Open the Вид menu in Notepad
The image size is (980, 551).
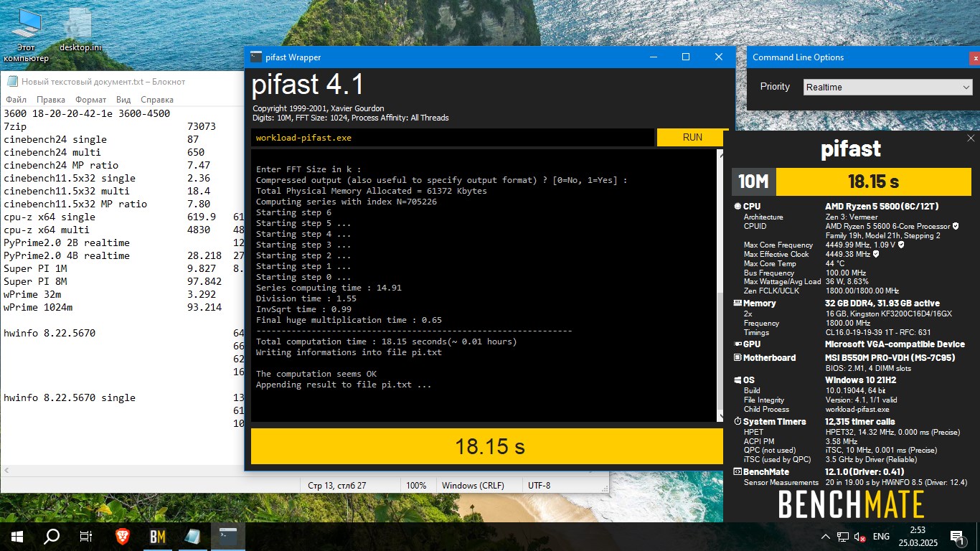[123, 100]
